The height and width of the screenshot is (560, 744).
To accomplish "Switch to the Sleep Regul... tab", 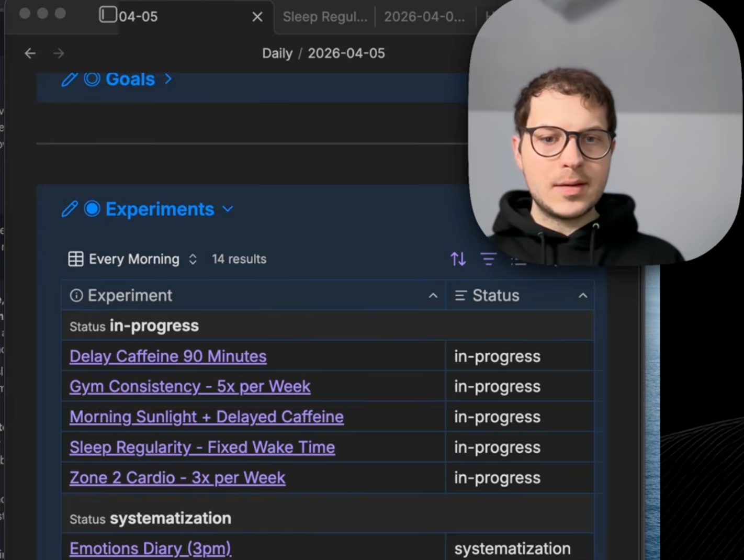I will pos(324,16).
